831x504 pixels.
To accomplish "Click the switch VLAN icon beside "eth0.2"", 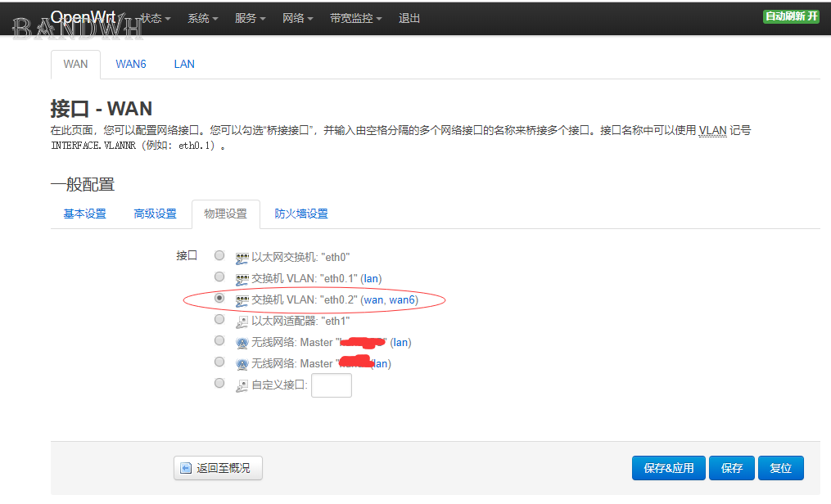I will (242, 301).
